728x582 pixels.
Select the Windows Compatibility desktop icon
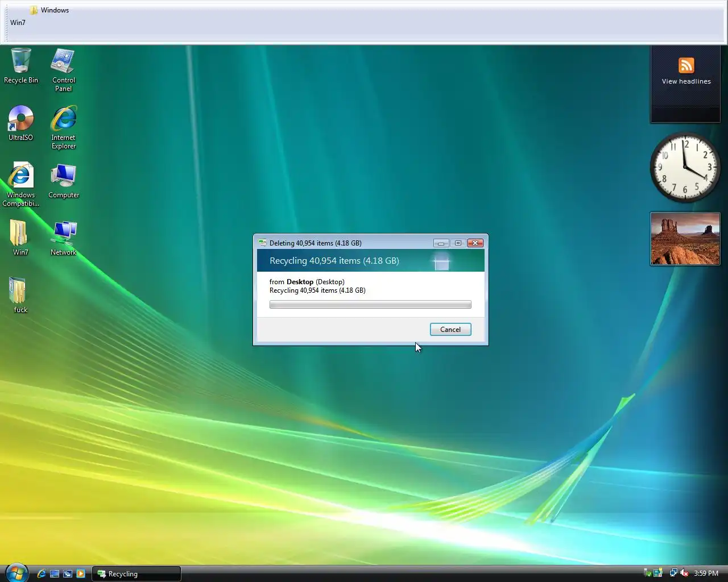coord(21,185)
